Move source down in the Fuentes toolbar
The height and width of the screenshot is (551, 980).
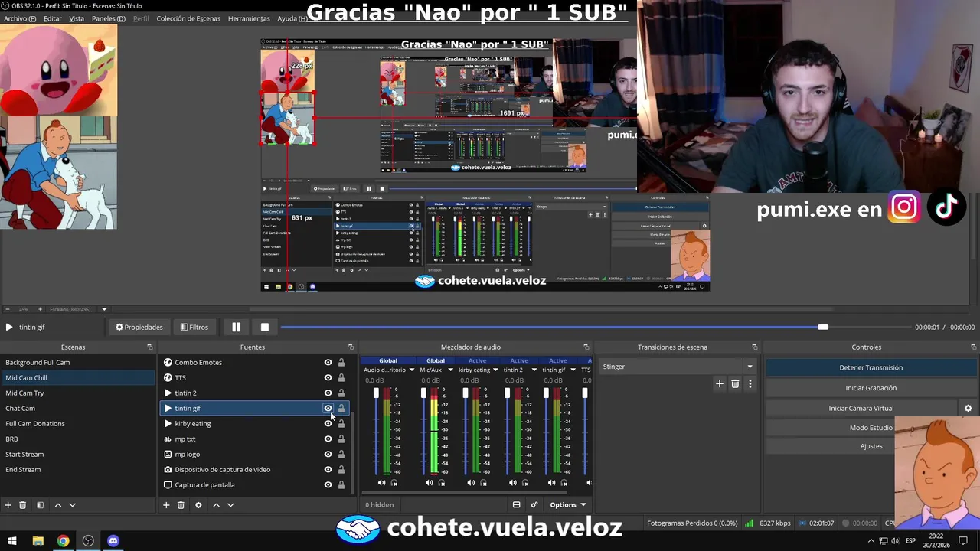click(230, 505)
